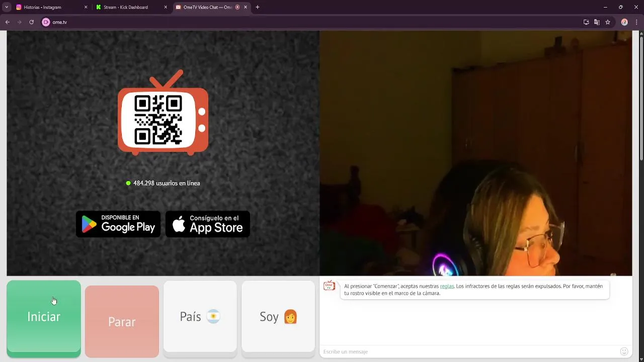Click the tab recording indicator on OmeTV tab
This screenshot has height=362, width=644.
237,8
